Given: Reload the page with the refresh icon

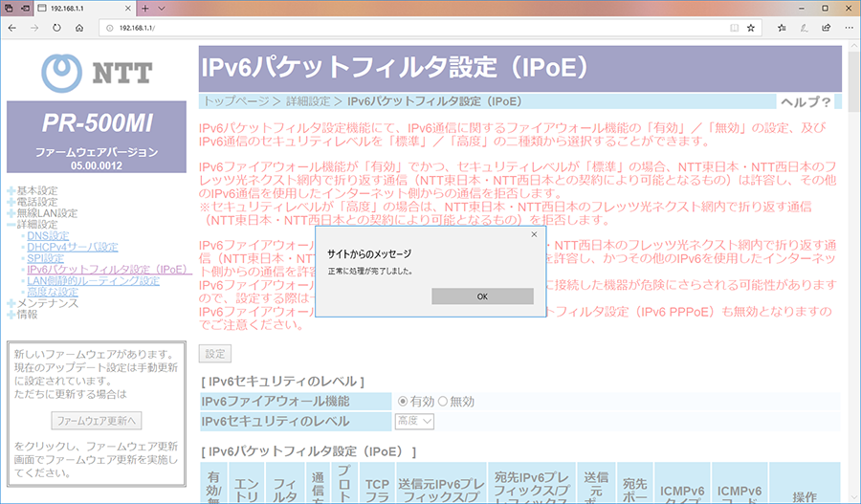Looking at the screenshot, I should click(x=56, y=28).
